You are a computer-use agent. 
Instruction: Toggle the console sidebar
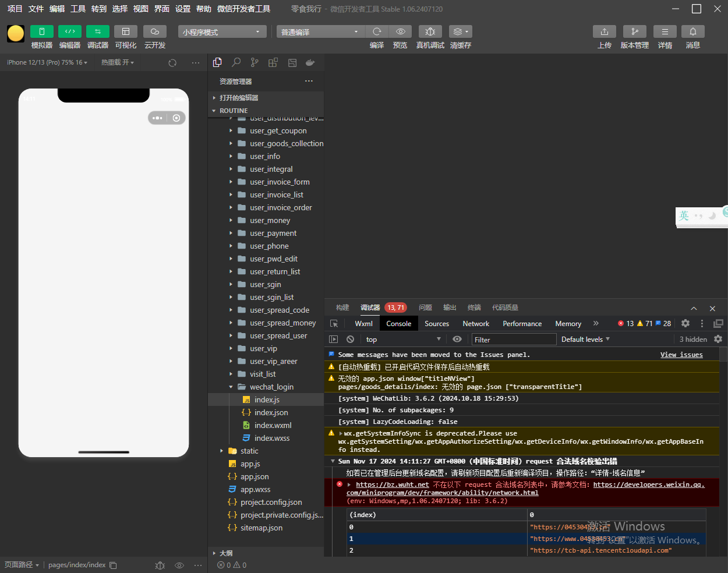point(333,339)
